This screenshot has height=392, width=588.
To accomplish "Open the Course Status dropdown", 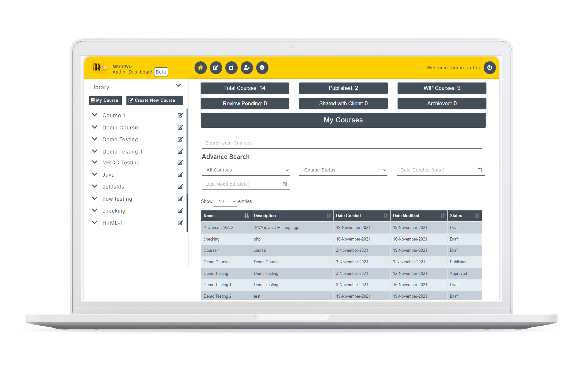I will coord(343,170).
